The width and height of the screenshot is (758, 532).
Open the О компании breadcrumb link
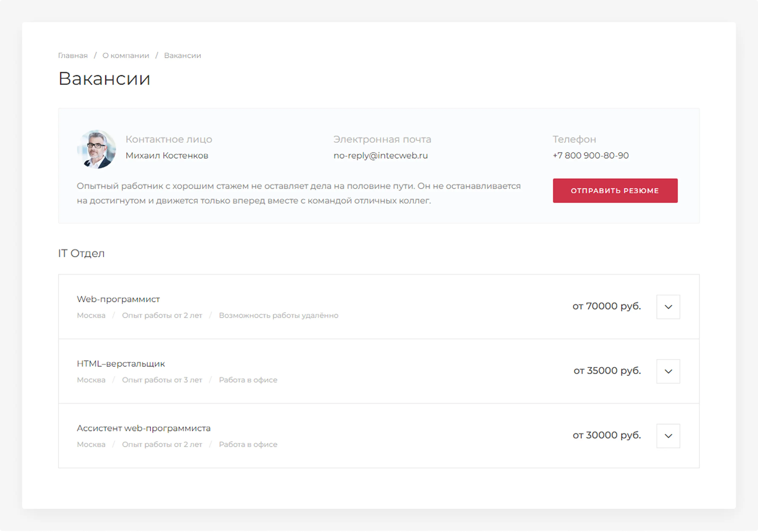tap(126, 55)
